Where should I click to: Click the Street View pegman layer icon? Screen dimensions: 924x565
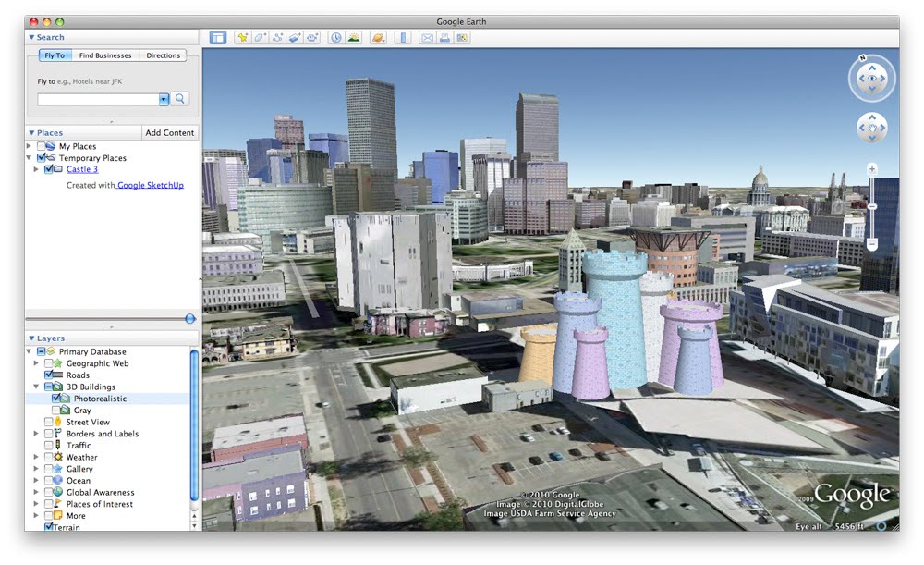coord(57,422)
